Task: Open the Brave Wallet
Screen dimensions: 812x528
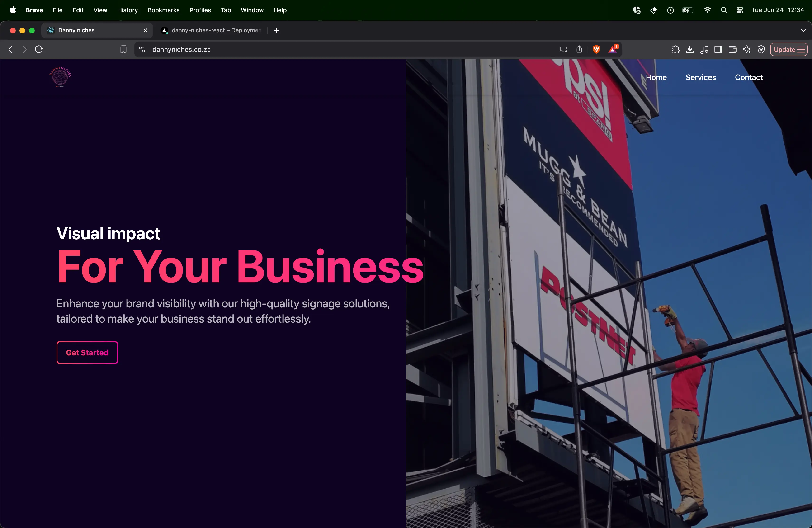Action: (732, 49)
